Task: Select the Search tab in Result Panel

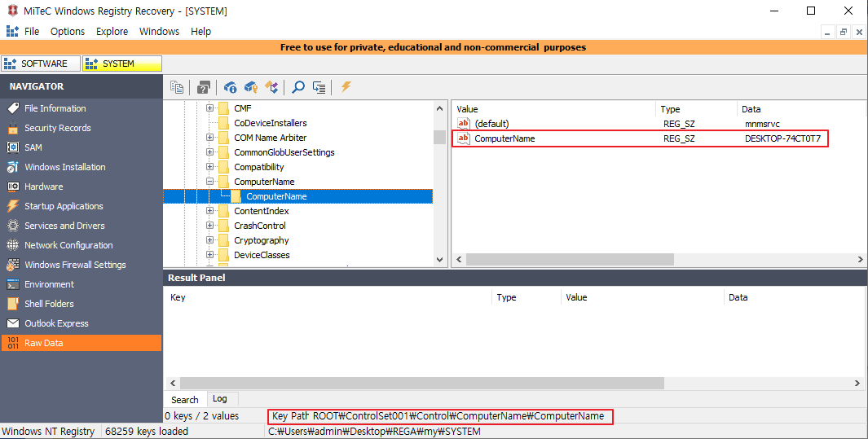Action: pos(185,399)
